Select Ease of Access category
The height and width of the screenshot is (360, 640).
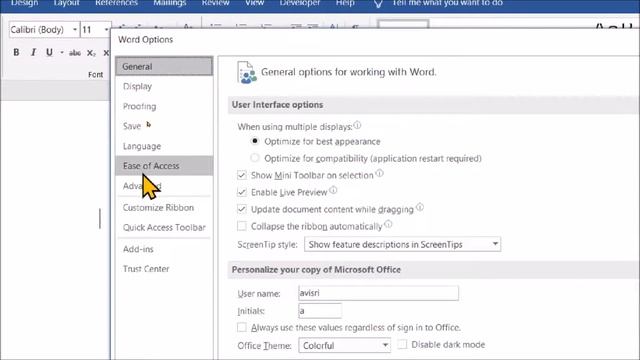pos(164,166)
